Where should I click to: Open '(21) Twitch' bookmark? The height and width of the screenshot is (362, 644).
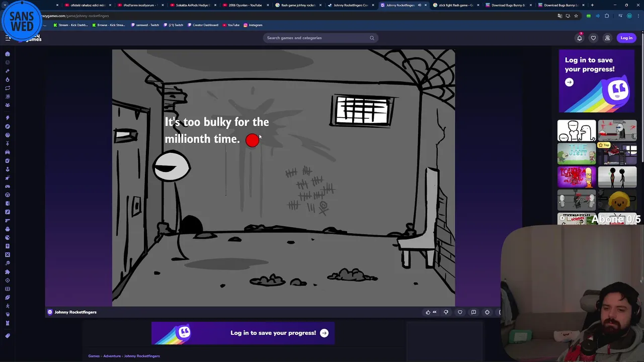pos(174,25)
